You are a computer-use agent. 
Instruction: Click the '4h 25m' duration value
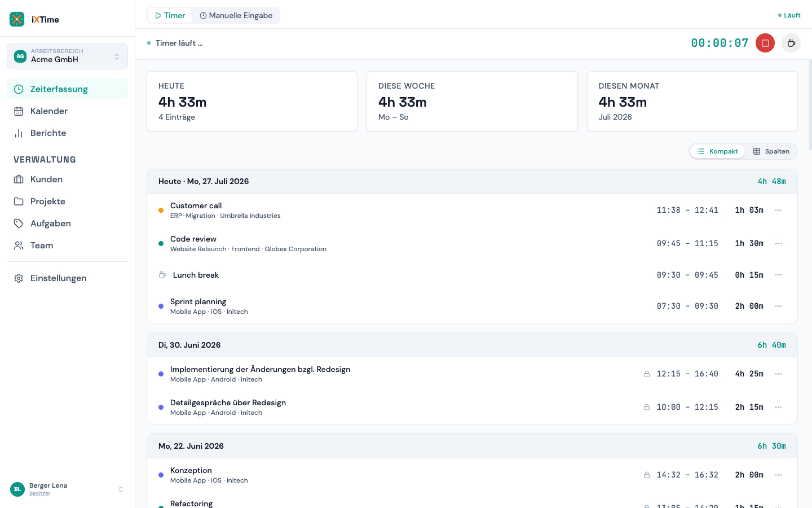[x=749, y=374]
